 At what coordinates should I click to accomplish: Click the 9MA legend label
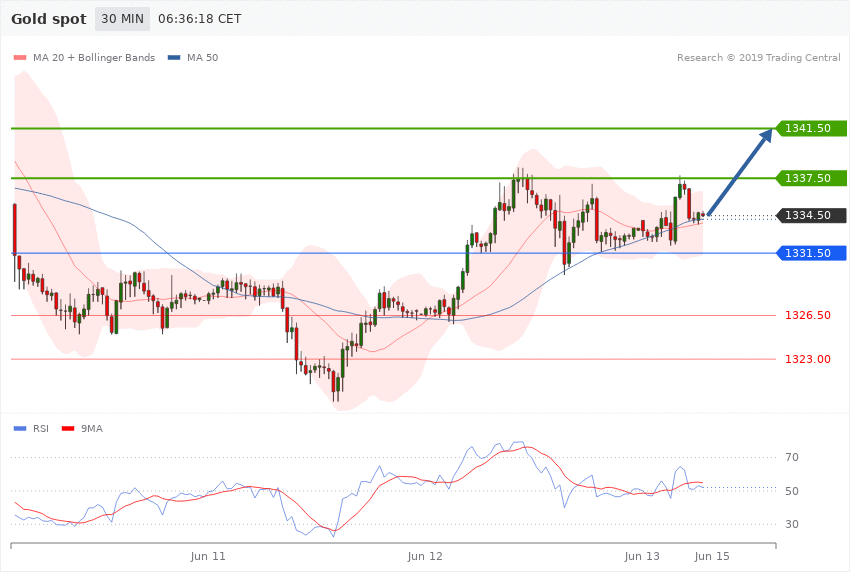92,429
